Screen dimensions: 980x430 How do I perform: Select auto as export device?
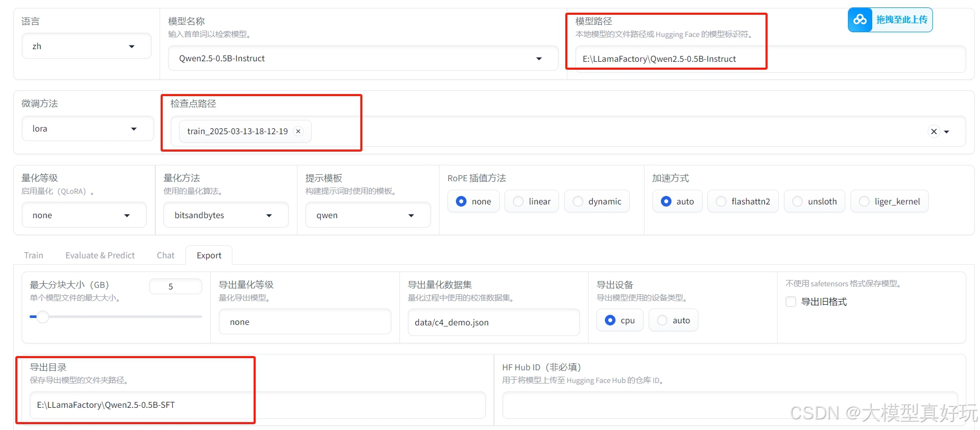tap(673, 320)
